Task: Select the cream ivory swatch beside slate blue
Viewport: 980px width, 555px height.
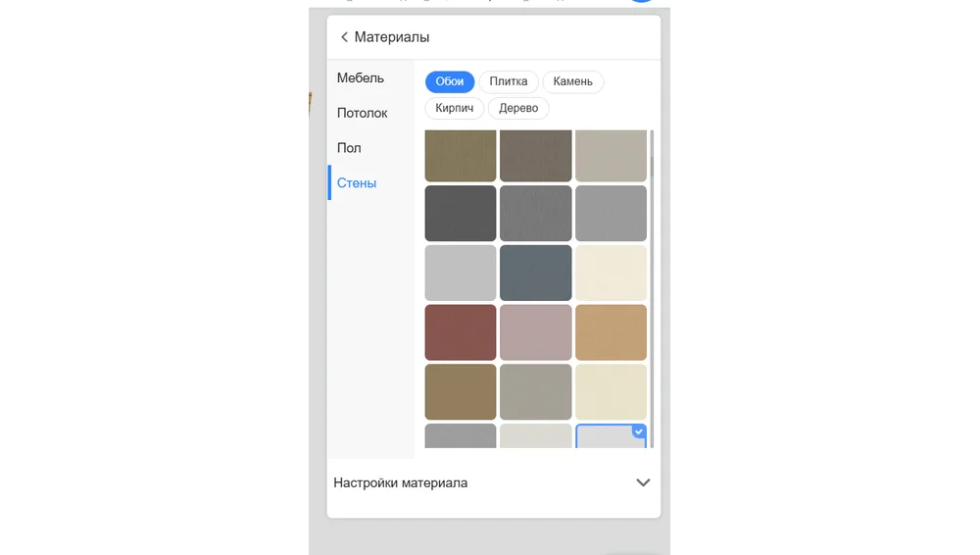Action: pos(611,273)
